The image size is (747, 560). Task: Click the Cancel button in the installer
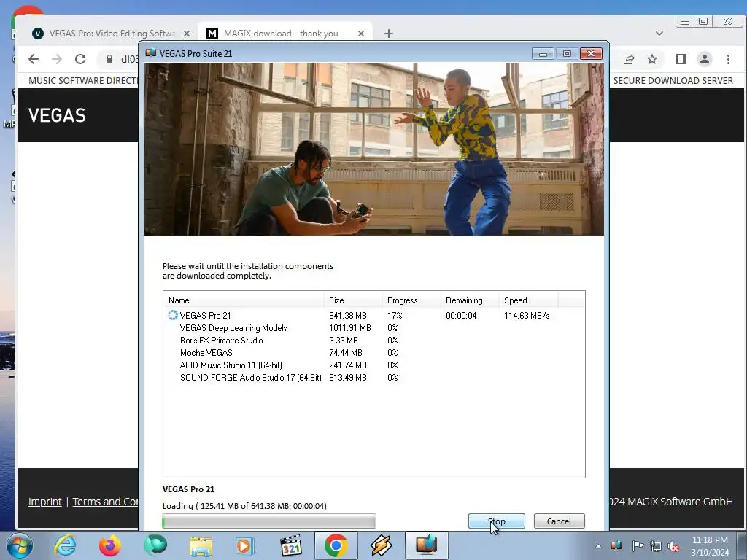click(x=559, y=521)
